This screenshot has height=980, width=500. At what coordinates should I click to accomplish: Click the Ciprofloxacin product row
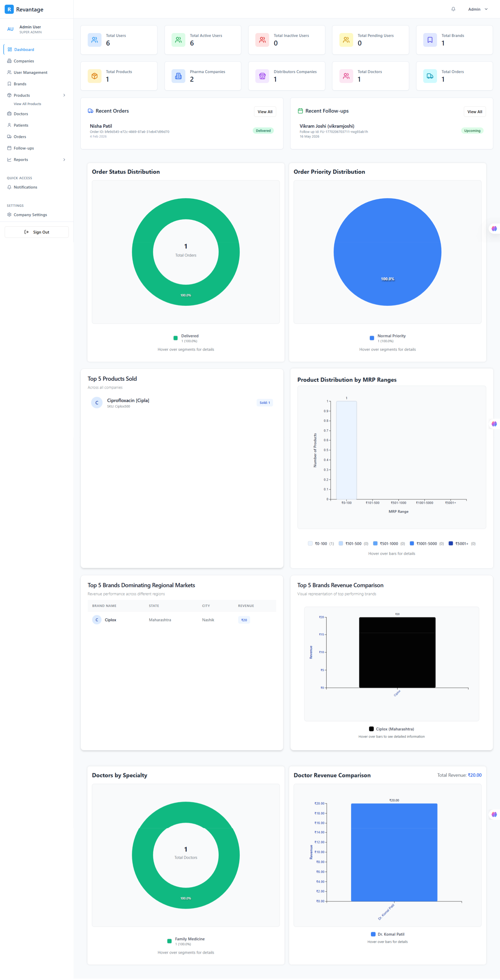click(x=182, y=403)
